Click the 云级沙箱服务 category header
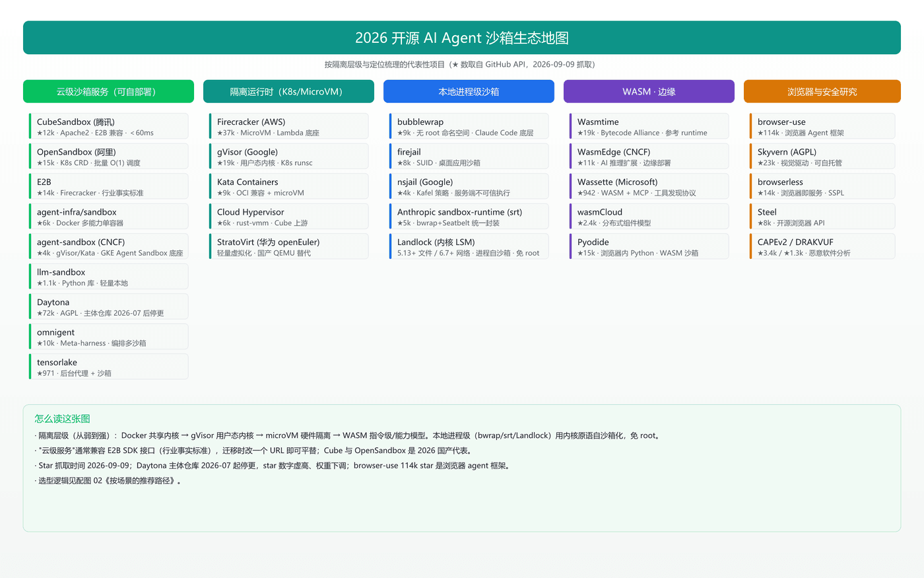Image resolution: width=924 pixels, height=578 pixels. coord(108,91)
